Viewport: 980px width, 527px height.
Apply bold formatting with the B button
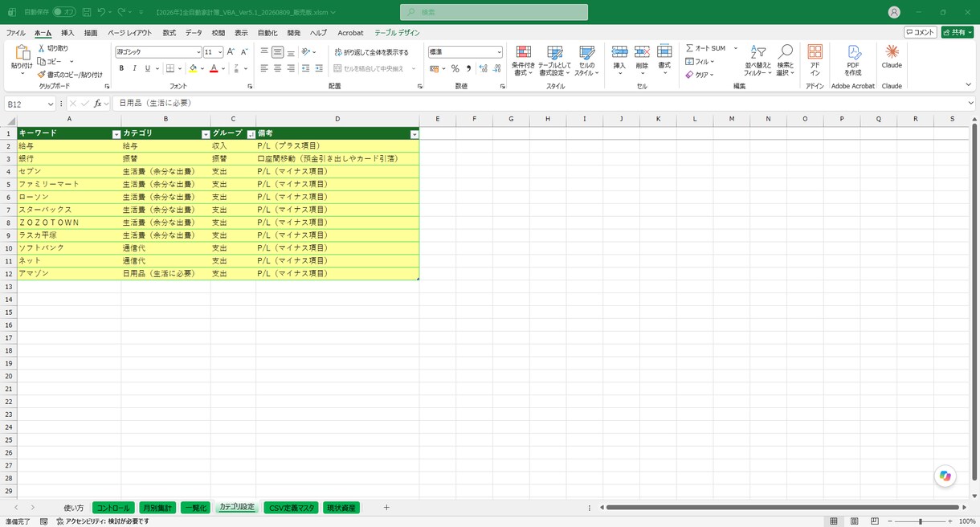tap(122, 69)
